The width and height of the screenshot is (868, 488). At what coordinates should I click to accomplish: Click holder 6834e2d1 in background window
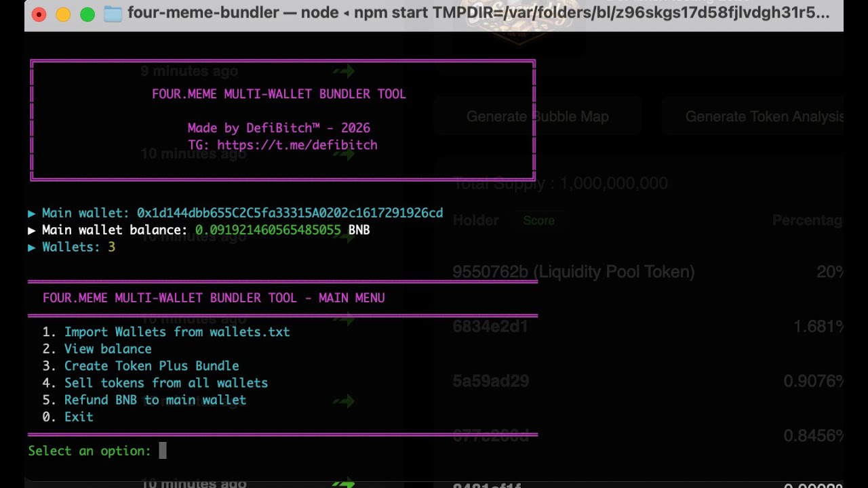coord(490,327)
